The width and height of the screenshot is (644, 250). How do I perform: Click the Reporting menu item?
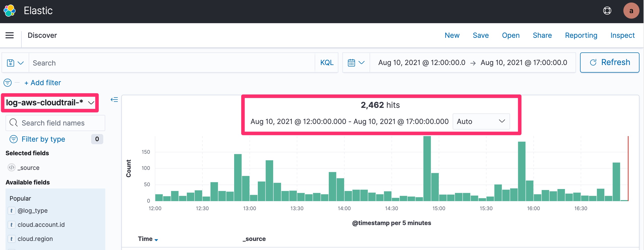581,35
